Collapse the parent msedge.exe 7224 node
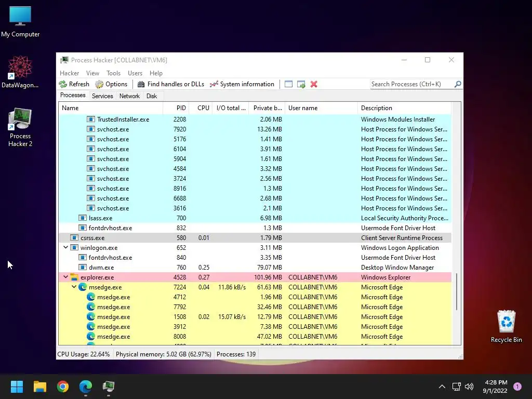The width and height of the screenshot is (532, 399). (x=74, y=287)
